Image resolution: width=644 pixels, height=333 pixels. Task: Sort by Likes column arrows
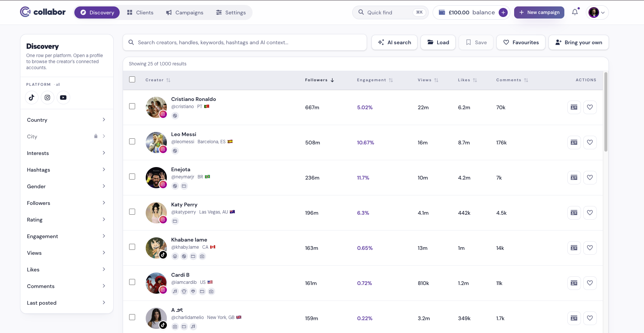click(475, 80)
